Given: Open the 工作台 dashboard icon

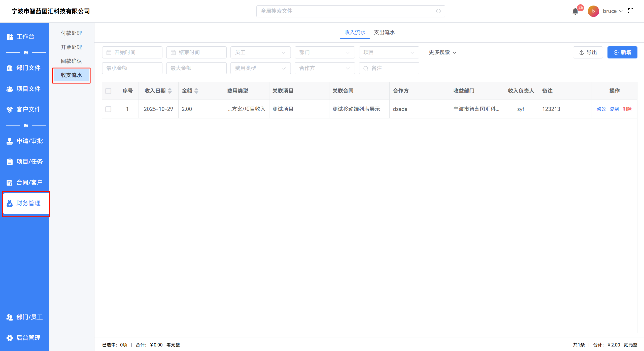Looking at the screenshot, I should point(10,37).
